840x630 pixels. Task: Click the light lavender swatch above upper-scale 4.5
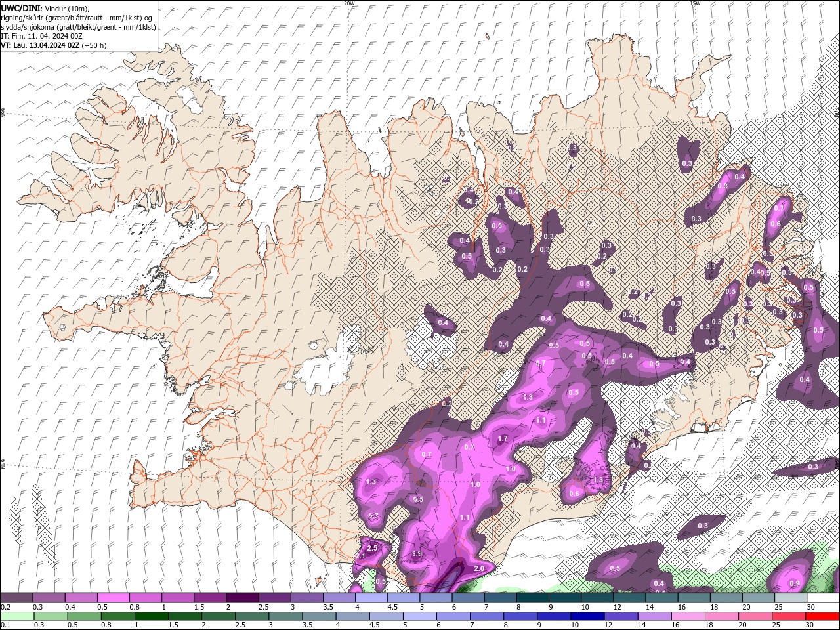[x=404, y=598]
